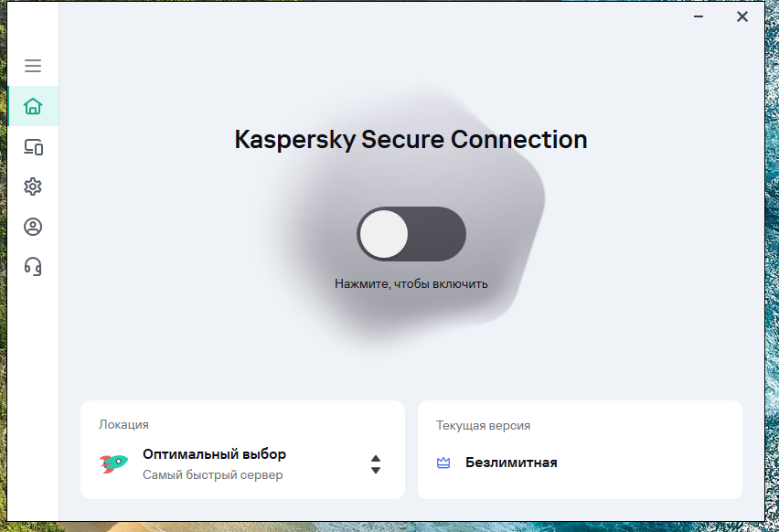The image size is (779, 532).
Task: Open the Оптимальный выбор location selector
Action: [x=214, y=454]
